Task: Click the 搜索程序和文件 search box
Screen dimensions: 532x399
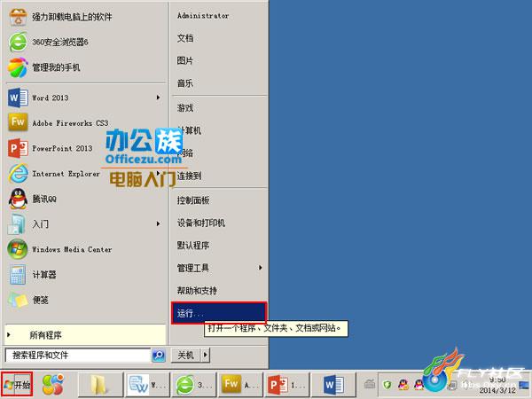Action: tap(78, 356)
